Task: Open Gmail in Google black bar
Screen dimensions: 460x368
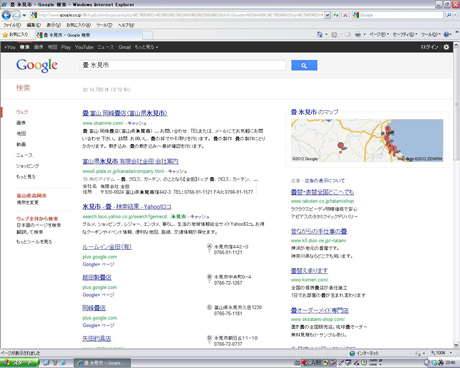Action: [124, 47]
